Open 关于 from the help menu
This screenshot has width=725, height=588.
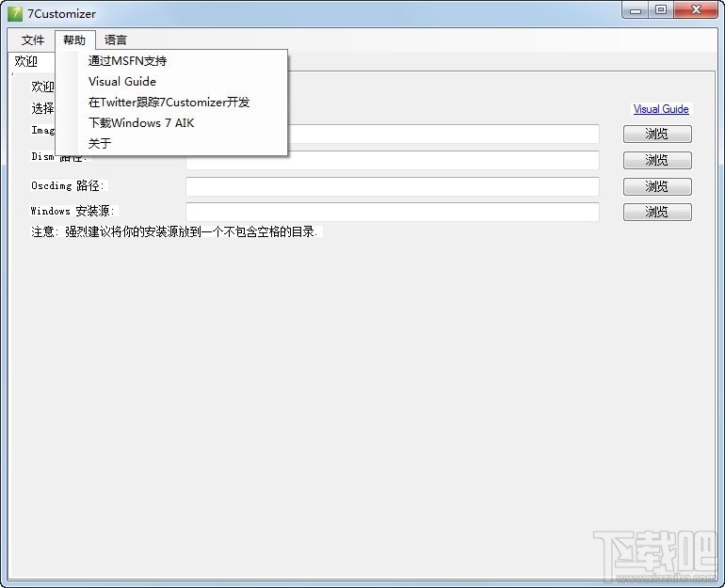click(x=171, y=143)
